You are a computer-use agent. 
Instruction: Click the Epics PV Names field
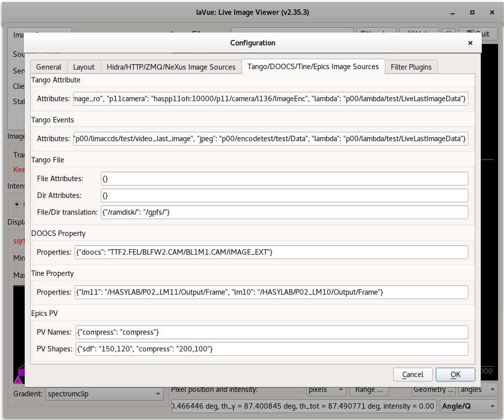click(x=271, y=332)
